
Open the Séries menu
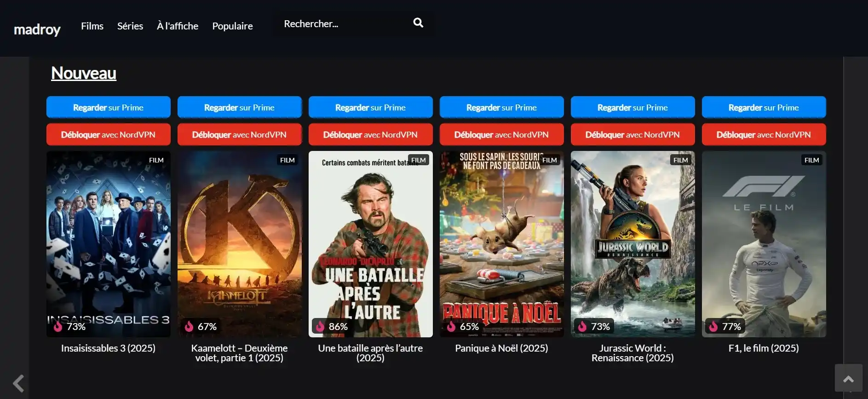point(130,26)
